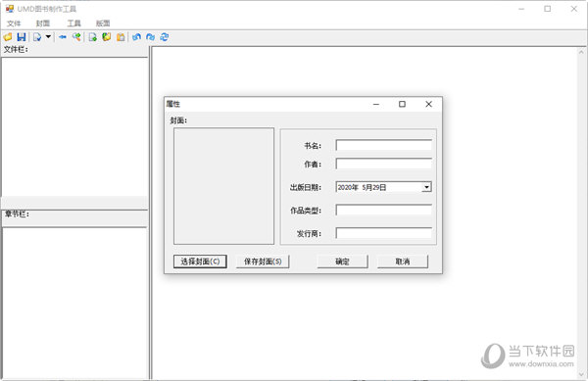This screenshot has width=588, height=381.
Task: Click the find and replace magnifier icon
Action: [76, 36]
